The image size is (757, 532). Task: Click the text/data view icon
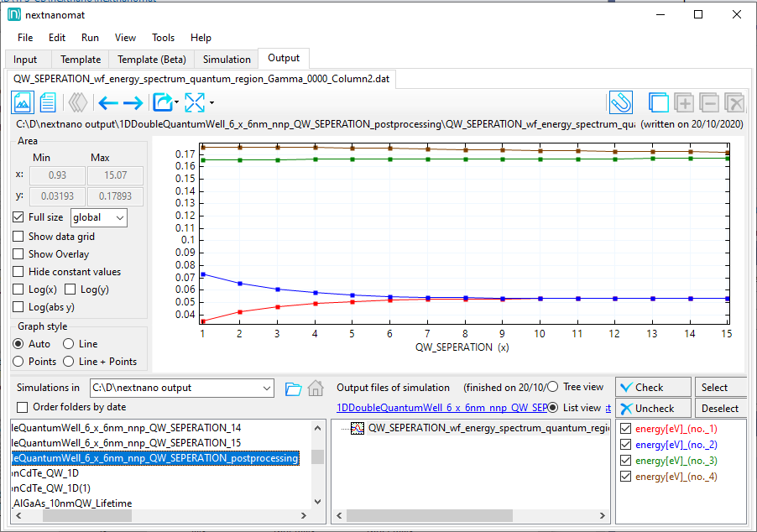(48, 103)
